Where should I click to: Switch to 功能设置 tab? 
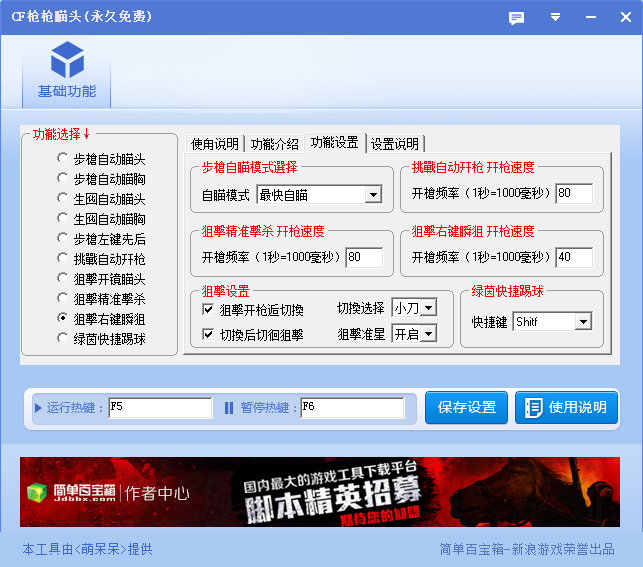pyautogui.click(x=335, y=142)
